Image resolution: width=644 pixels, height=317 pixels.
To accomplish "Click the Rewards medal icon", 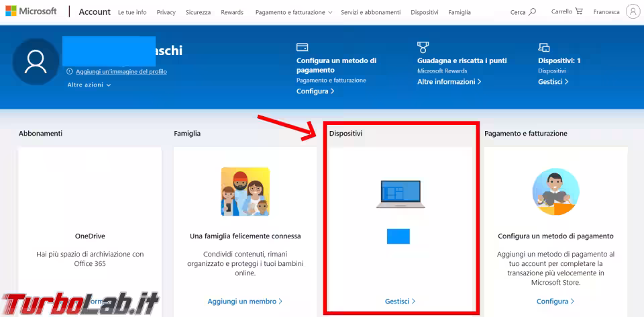I will click(423, 47).
